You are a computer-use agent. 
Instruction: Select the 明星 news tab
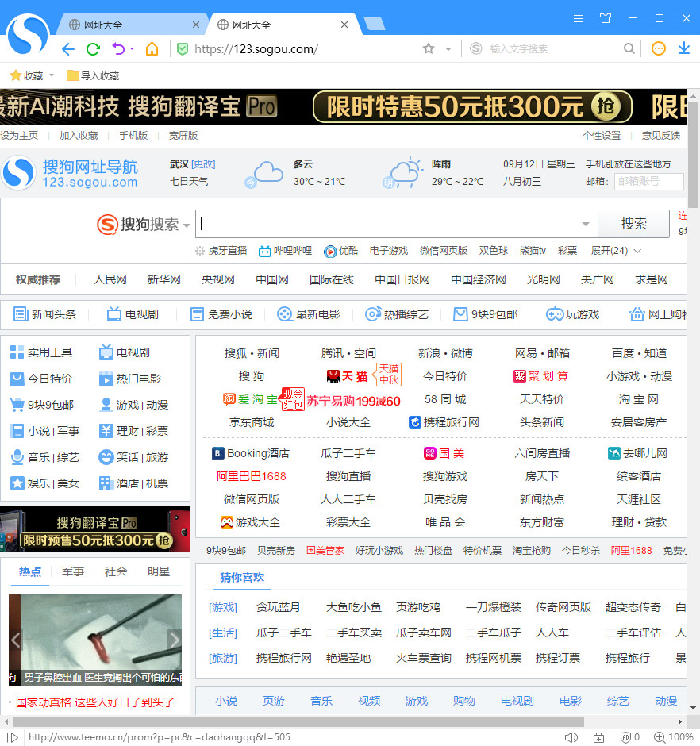(x=159, y=571)
